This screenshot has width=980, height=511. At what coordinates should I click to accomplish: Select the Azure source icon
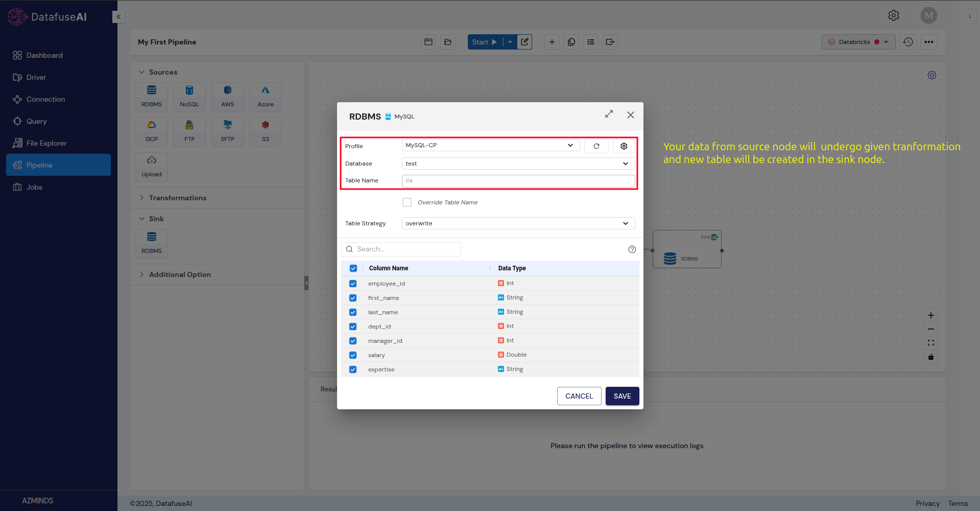265,97
